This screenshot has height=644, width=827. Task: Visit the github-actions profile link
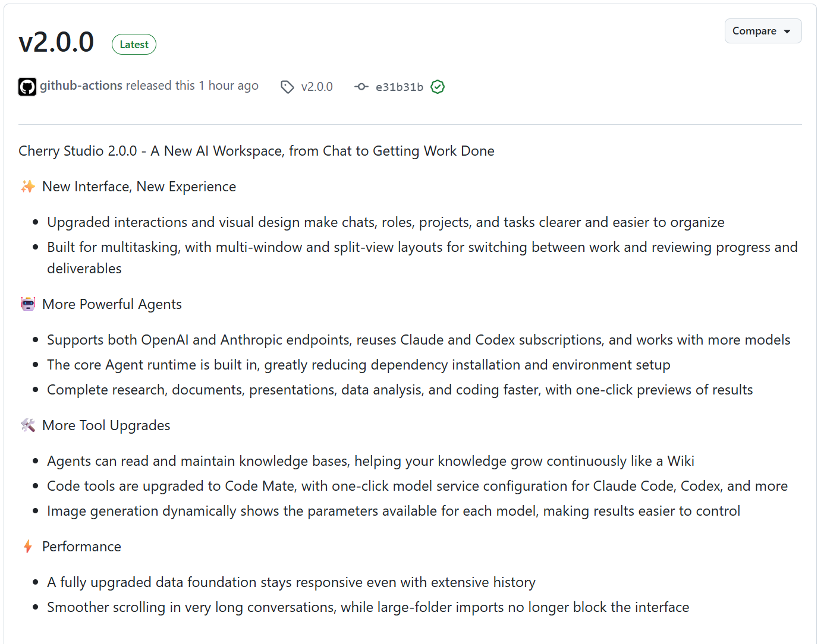(x=81, y=86)
